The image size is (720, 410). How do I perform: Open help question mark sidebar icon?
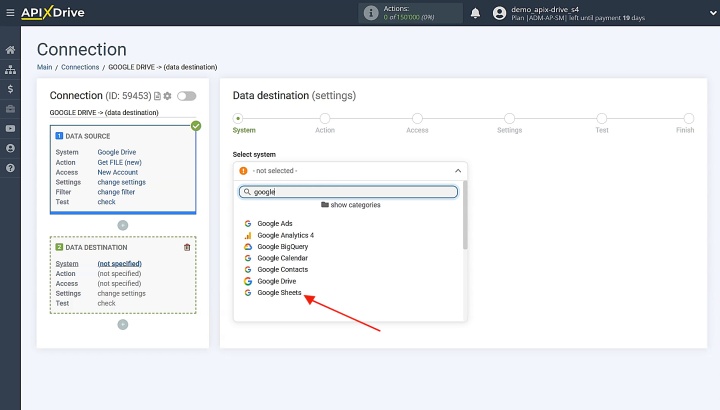click(x=10, y=168)
